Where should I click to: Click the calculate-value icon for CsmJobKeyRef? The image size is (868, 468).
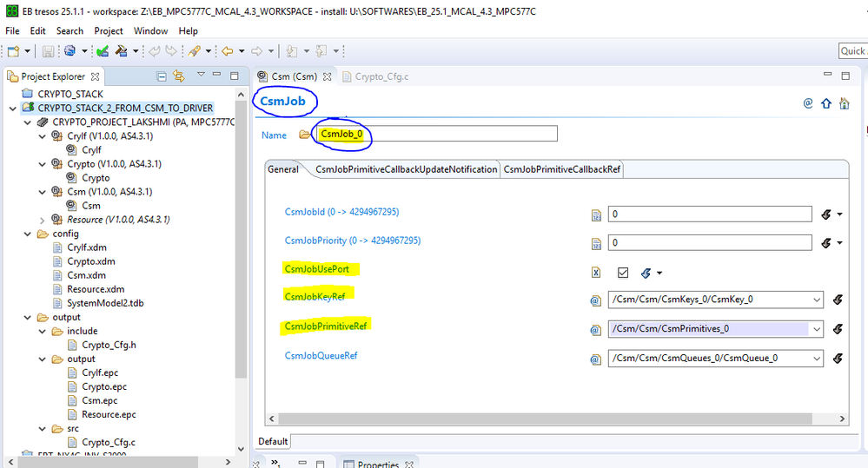(x=838, y=300)
